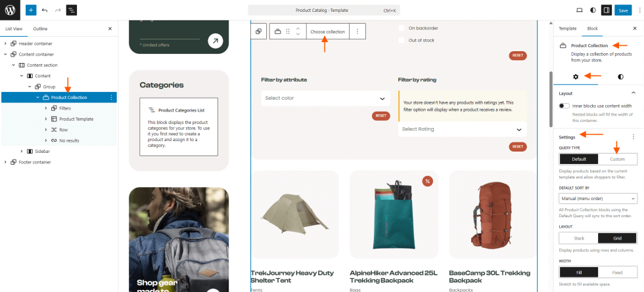
Task: Switch to the Outline tab
Action: [x=40, y=29]
